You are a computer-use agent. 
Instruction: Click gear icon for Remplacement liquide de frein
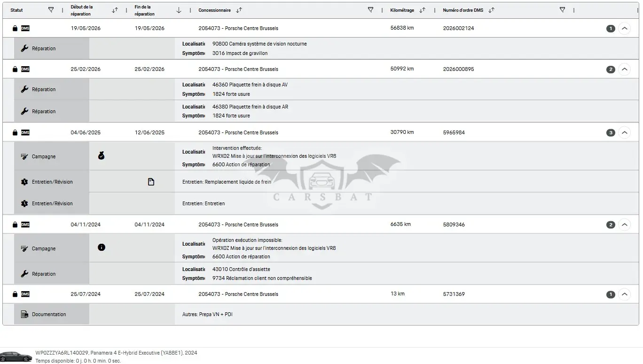click(24, 182)
